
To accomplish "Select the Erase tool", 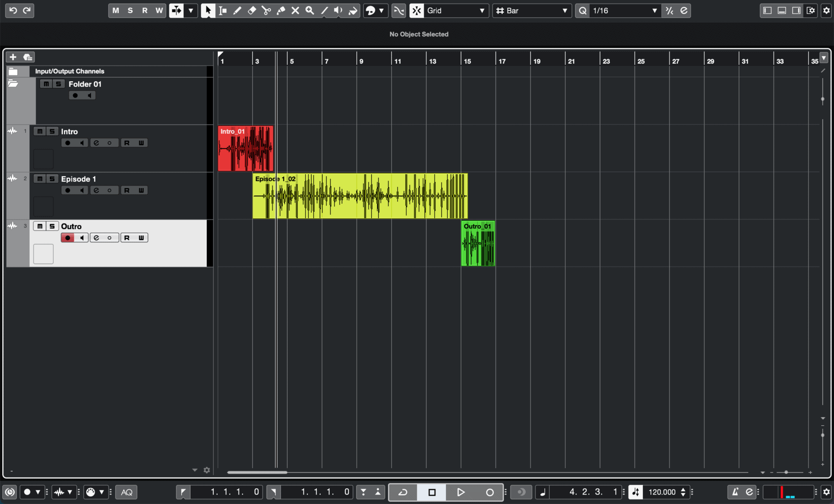I will click(251, 10).
